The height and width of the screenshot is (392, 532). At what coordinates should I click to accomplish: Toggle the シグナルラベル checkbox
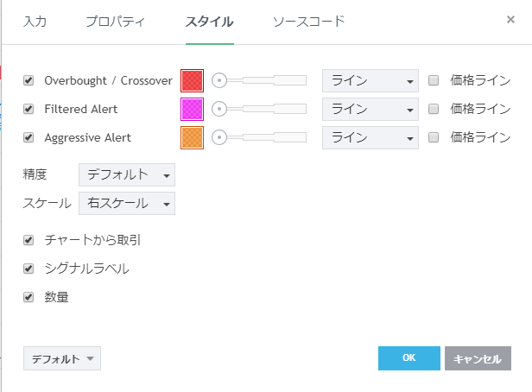click(28, 269)
